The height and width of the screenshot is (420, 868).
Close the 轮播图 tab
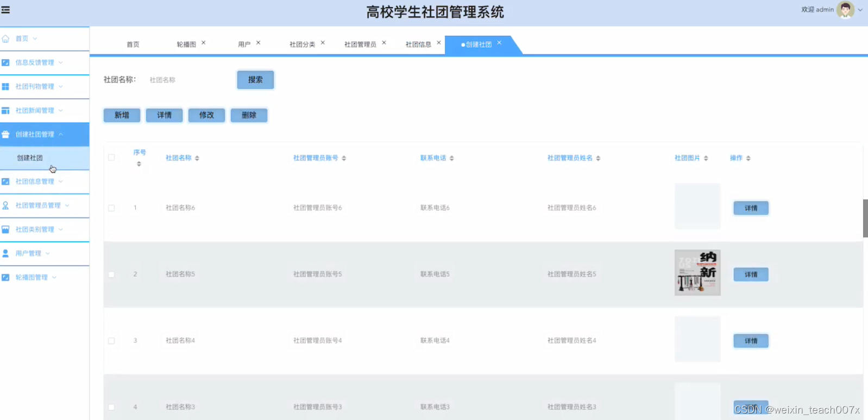[204, 42]
